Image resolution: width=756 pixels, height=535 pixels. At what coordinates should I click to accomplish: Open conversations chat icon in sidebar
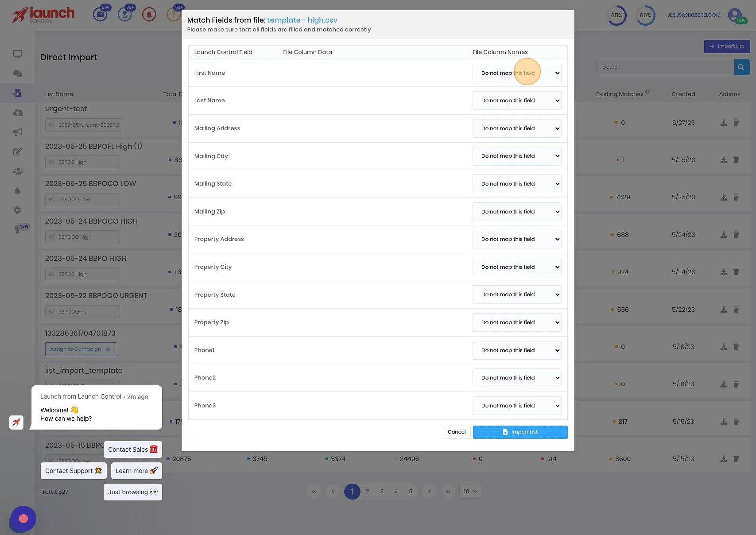pyautogui.click(x=18, y=74)
